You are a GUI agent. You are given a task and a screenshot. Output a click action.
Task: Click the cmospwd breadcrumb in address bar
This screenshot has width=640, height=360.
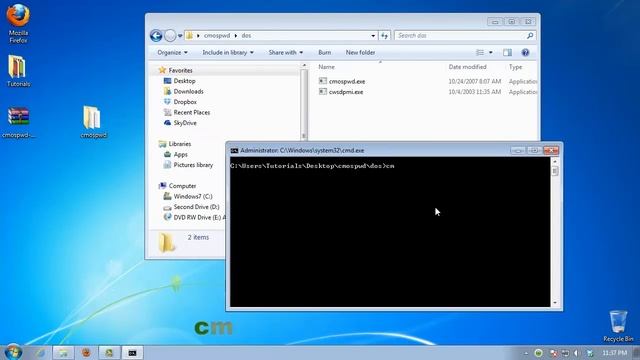tap(217, 36)
